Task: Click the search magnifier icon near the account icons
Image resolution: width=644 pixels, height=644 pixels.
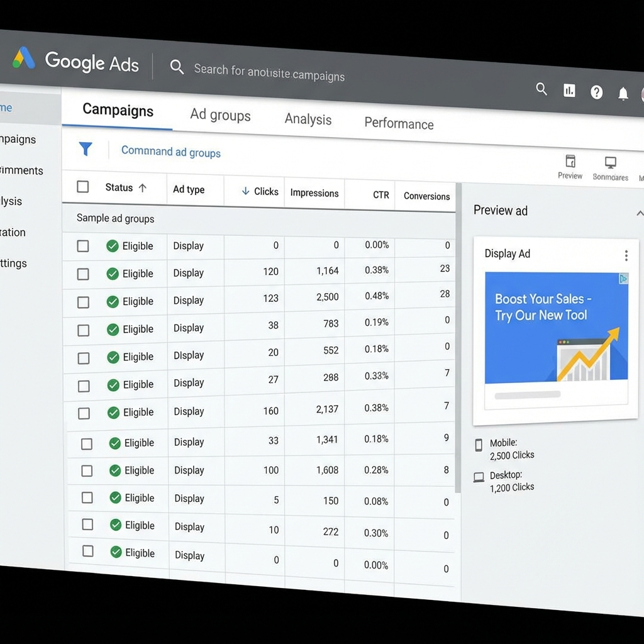Action: [541, 89]
